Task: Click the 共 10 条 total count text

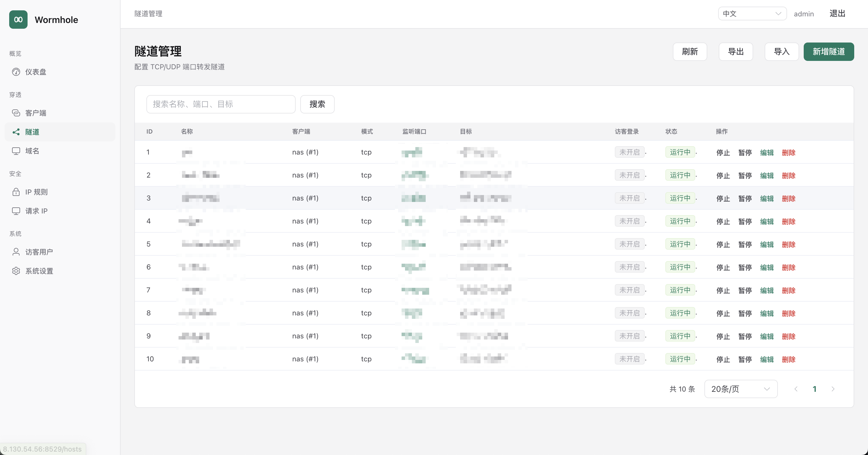Action: point(682,389)
